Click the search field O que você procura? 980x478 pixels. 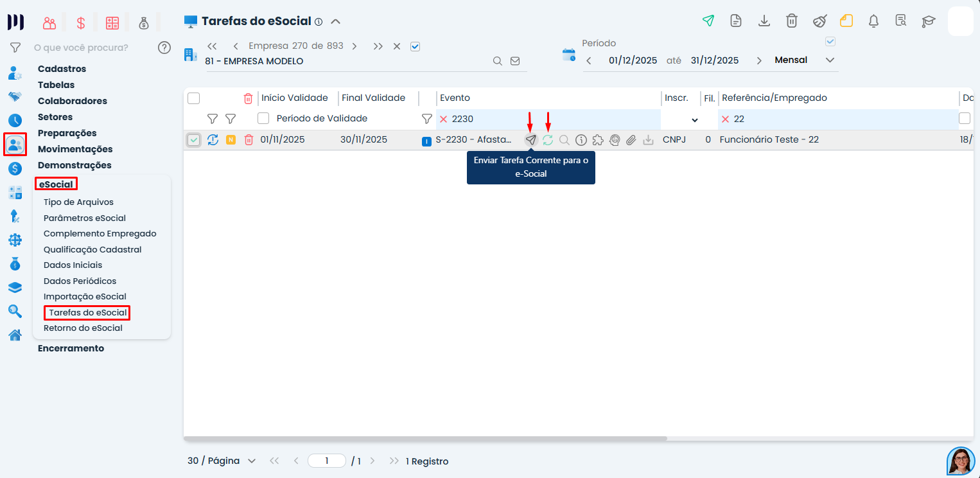click(x=81, y=48)
